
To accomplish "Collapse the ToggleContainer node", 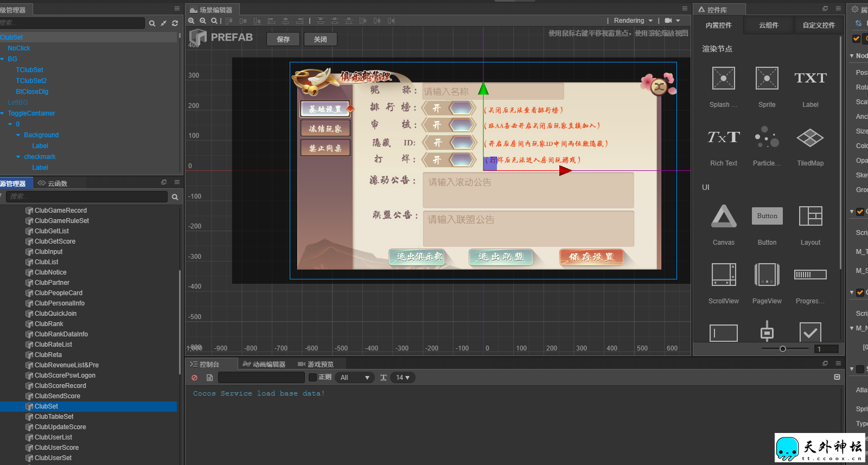I will click(x=2, y=113).
